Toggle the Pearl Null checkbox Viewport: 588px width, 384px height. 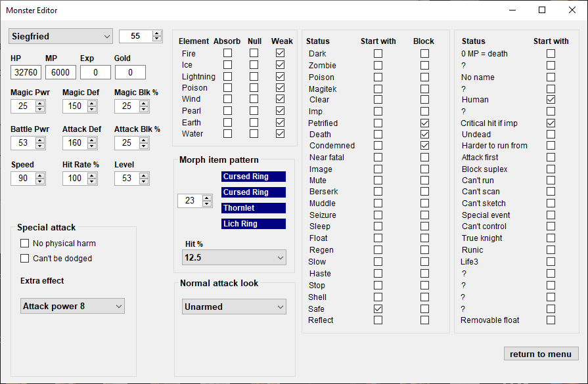click(254, 111)
